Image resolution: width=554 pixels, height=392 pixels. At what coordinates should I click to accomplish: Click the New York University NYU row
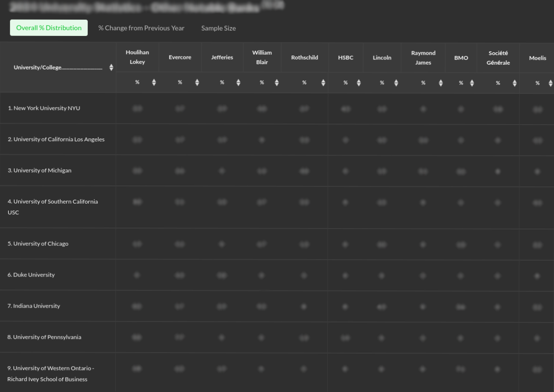(x=44, y=108)
